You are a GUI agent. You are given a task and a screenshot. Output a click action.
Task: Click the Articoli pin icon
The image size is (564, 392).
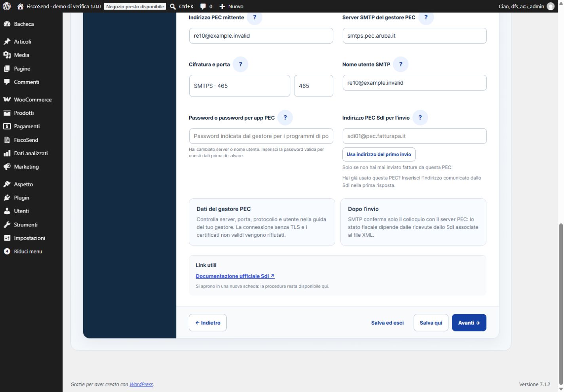[7, 42]
